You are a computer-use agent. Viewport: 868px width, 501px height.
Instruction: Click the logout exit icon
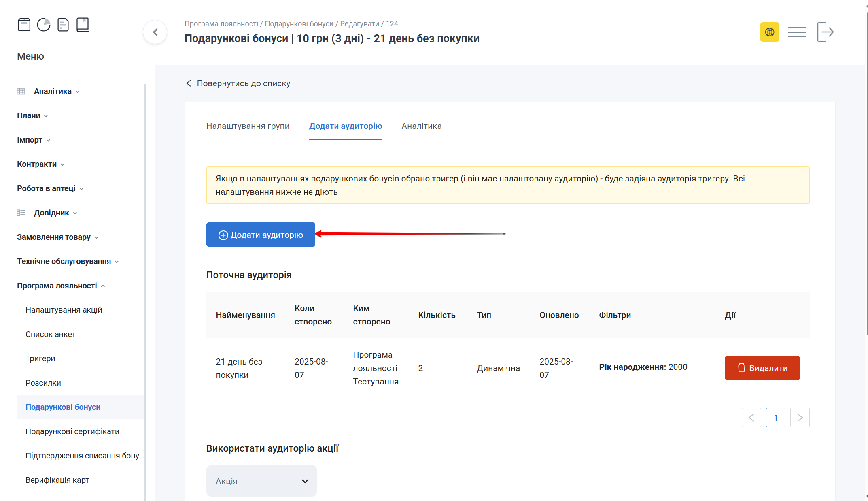point(825,32)
